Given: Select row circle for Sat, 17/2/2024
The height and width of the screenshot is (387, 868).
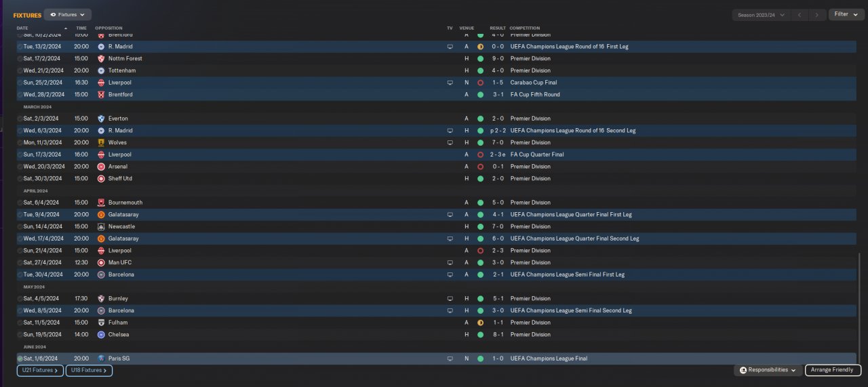Looking at the screenshot, I should (x=20, y=59).
